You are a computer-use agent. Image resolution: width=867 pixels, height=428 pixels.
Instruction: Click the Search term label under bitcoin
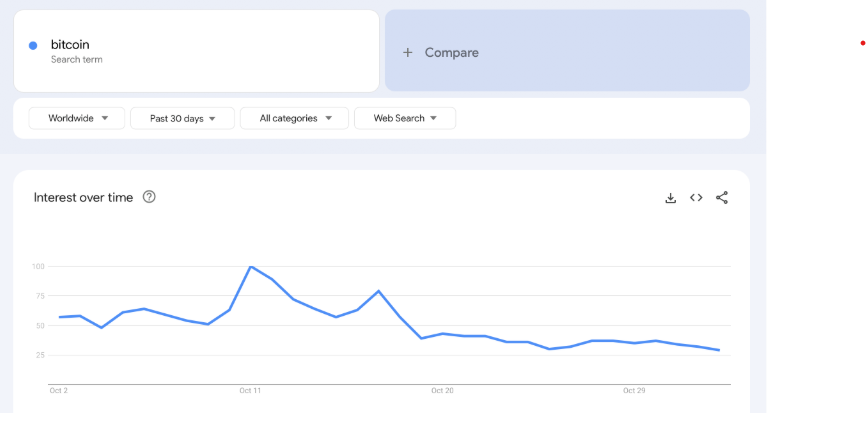tap(77, 60)
